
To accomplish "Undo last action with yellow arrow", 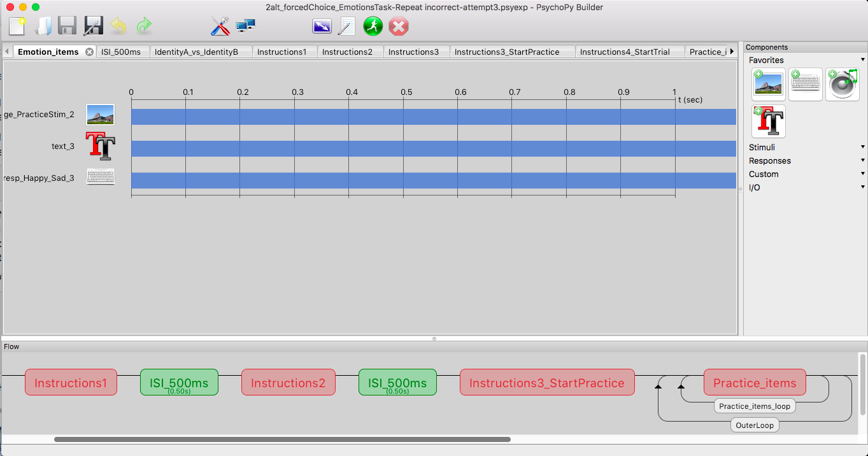I will coord(118,26).
